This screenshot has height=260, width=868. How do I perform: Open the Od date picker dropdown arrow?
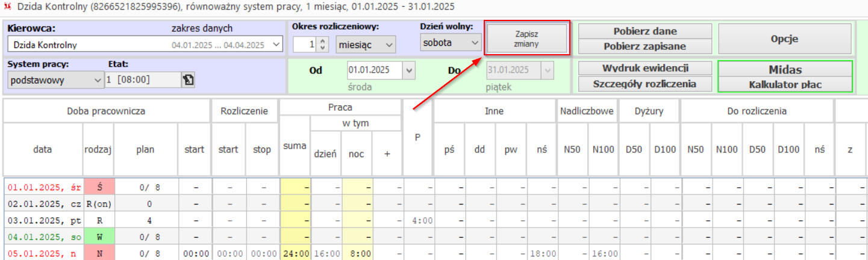(410, 70)
